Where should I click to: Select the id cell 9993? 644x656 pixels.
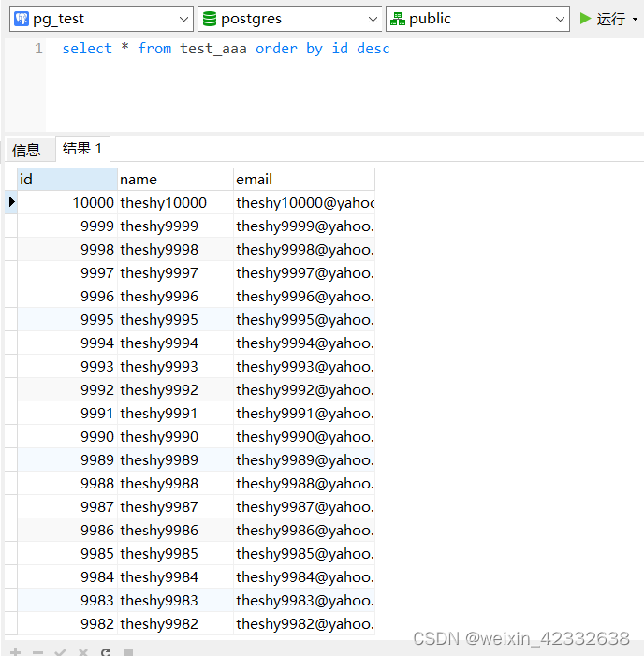(x=67, y=367)
